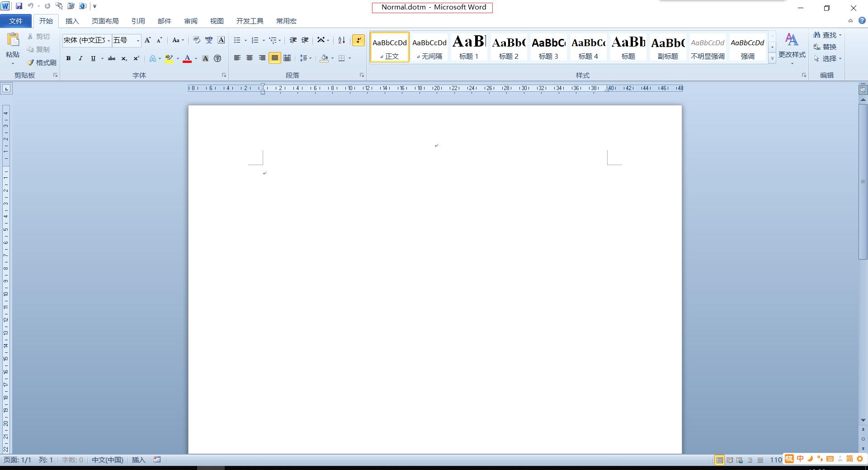Image resolution: width=868 pixels, height=470 pixels.
Task: Expand the Styles gallery More arrow
Action: point(772,58)
